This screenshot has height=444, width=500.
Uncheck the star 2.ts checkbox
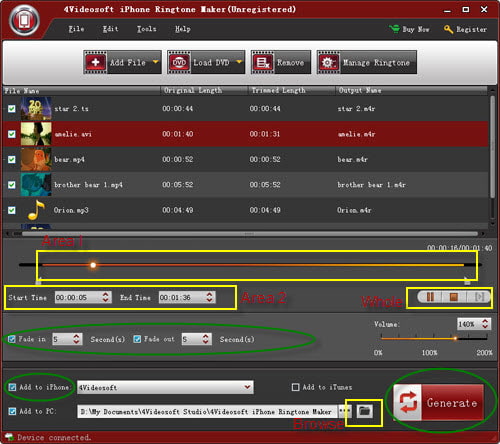click(12, 109)
